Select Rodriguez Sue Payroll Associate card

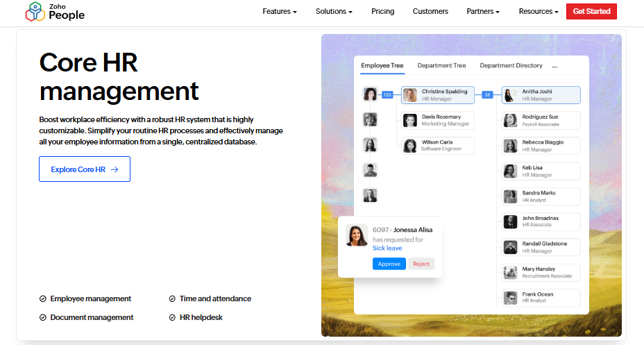[541, 120]
